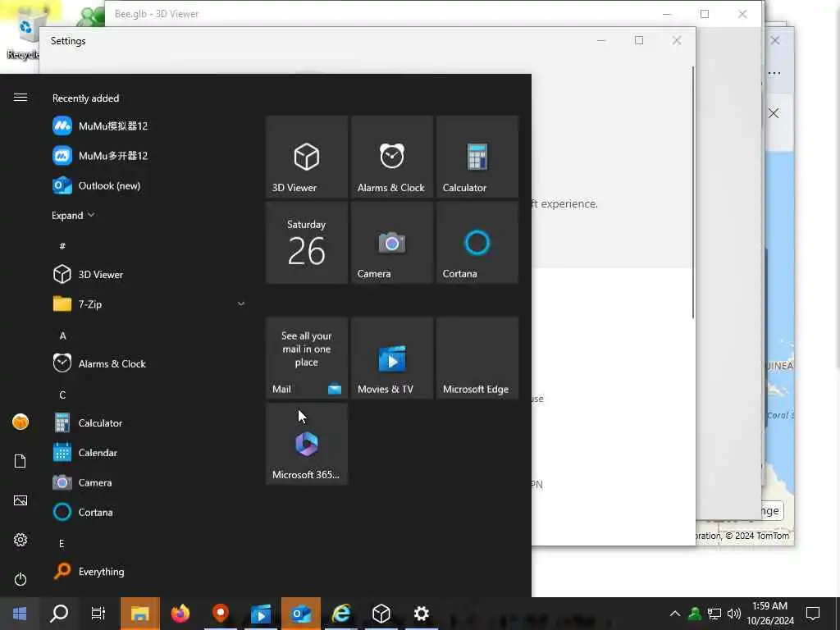Open the Movies & TV tile
840x630 pixels.
(391, 358)
